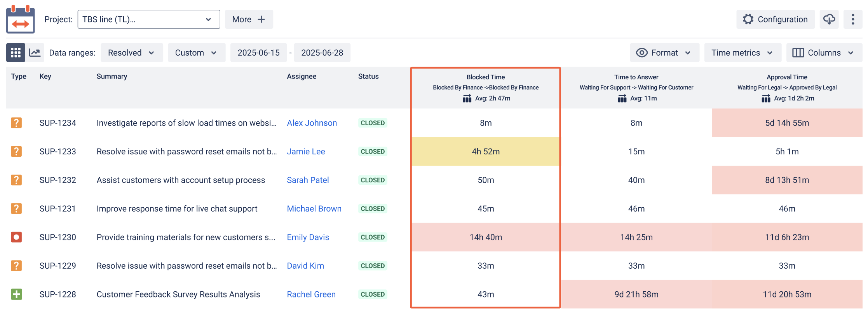Switch to grid table view
The width and height of the screenshot is (868, 315).
16,52
